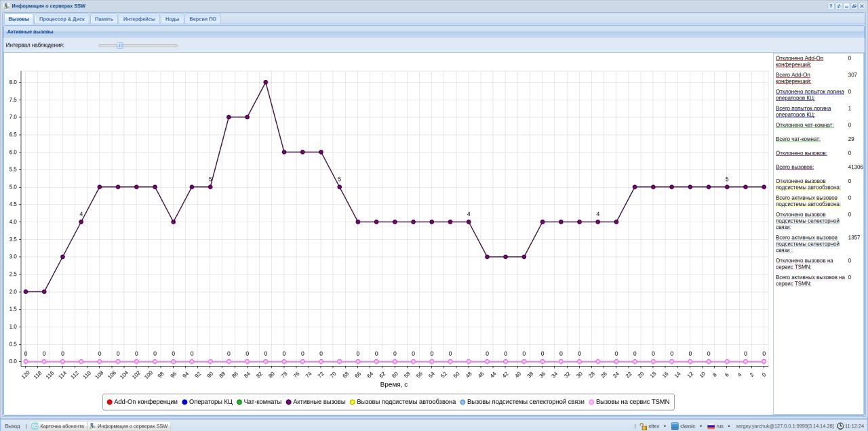Screen dimensions: 868x431
Task: Click the Информация о серверах SSW taskbar button
Action: 129,426
